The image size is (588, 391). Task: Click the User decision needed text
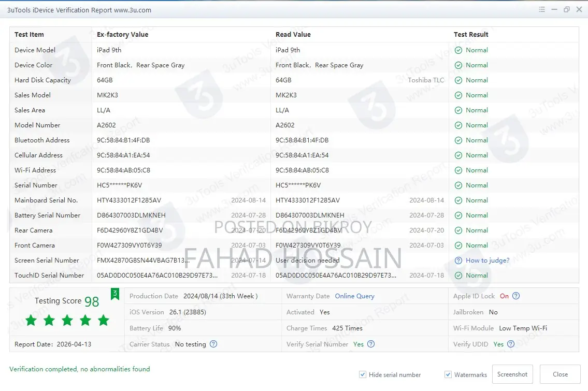[308, 260]
